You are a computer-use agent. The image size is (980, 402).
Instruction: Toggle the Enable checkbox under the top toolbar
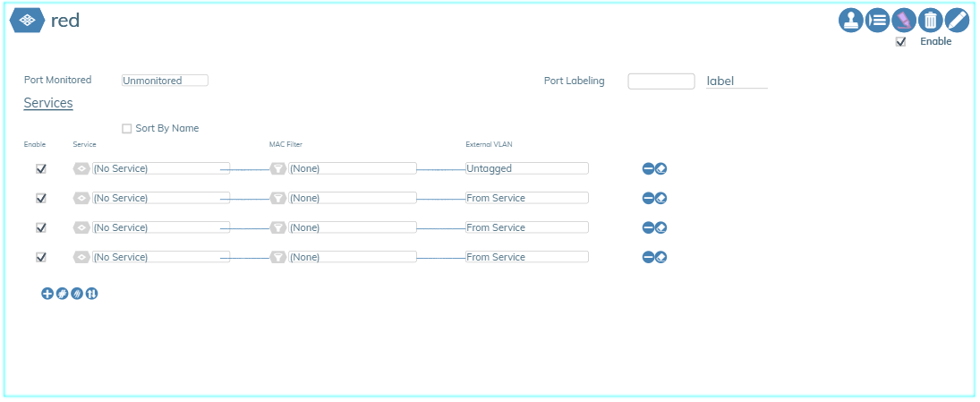pyautogui.click(x=901, y=42)
